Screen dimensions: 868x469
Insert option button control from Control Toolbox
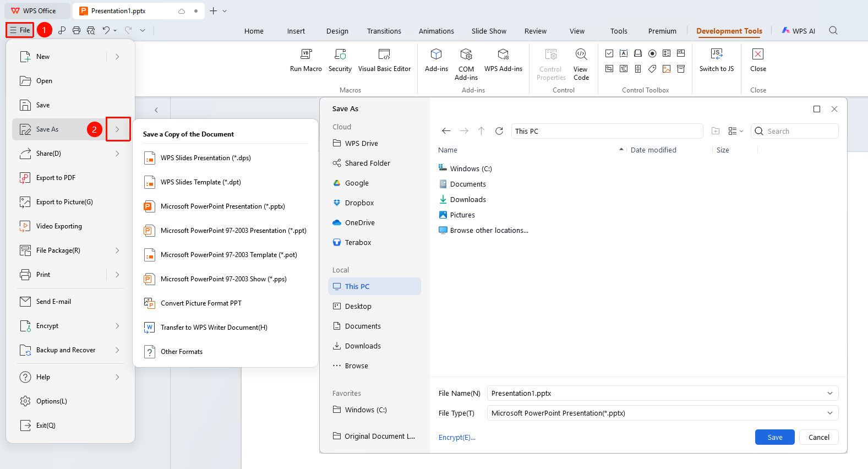pyautogui.click(x=652, y=53)
